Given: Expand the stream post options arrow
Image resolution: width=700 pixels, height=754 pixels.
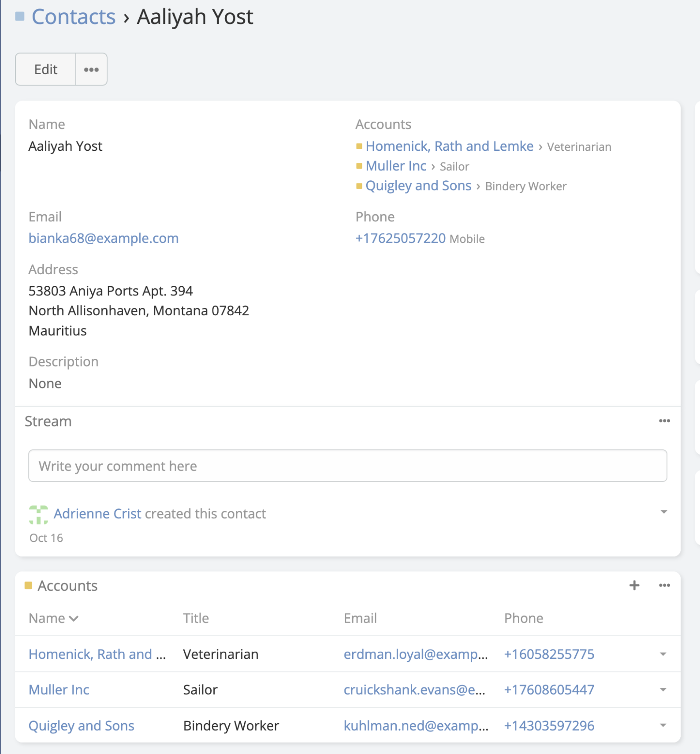Looking at the screenshot, I should [x=663, y=512].
